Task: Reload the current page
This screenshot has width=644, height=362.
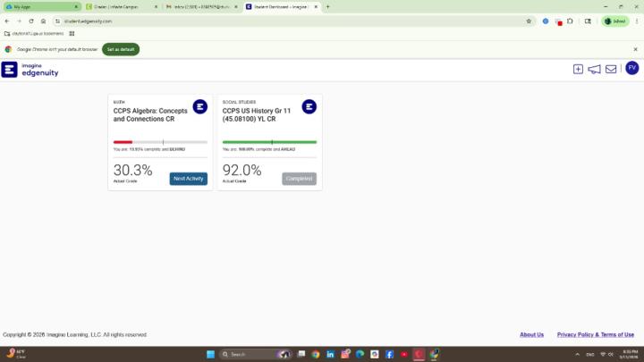Action: tap(31, 21)
